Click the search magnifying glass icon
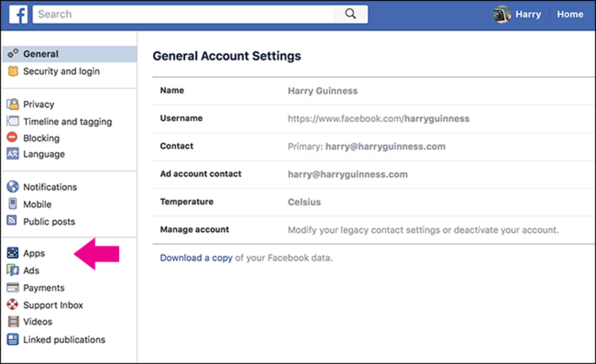 coord(350,14)
